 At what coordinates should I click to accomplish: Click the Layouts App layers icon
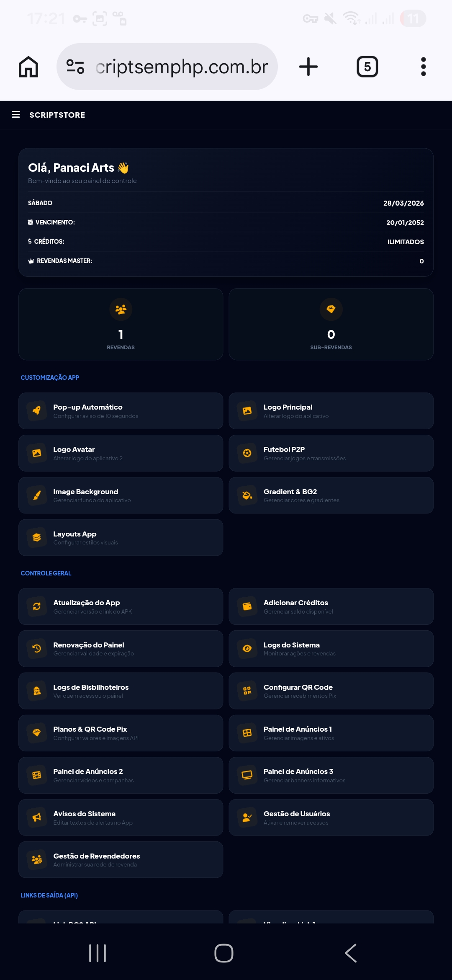pyautogui.click(x=37, y=538)
